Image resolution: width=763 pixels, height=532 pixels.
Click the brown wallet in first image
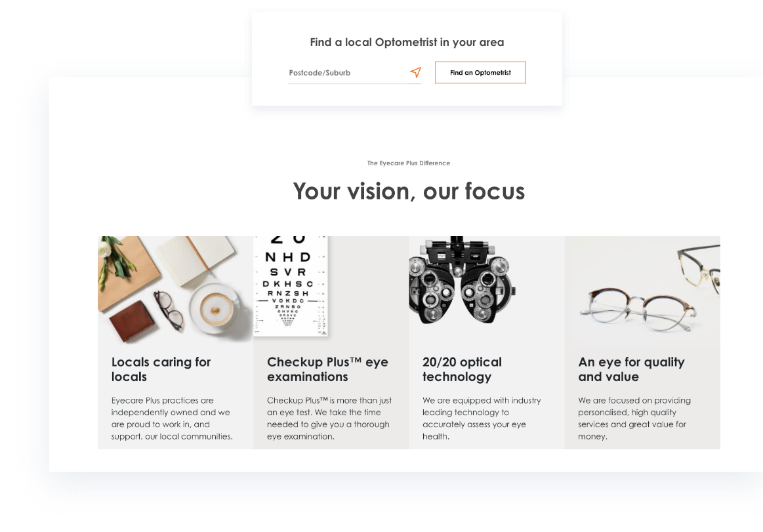click(133, 321)
